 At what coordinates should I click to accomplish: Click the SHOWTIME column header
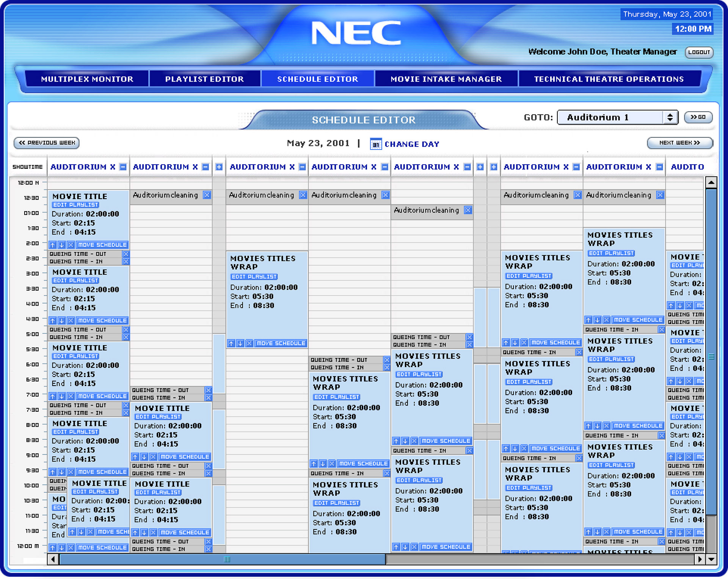(28, 167)
